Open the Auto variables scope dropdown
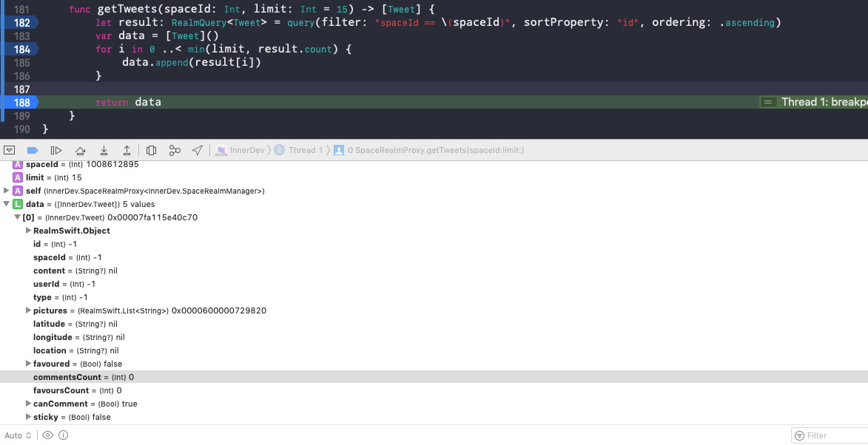The image size is (868, 445). coord(18,435)
